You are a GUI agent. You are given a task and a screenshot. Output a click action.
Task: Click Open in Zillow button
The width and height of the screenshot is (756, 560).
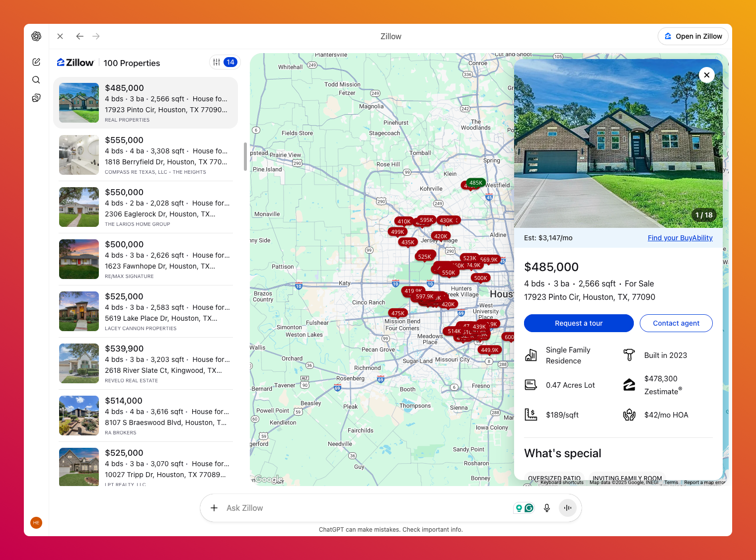coord(693,36)
